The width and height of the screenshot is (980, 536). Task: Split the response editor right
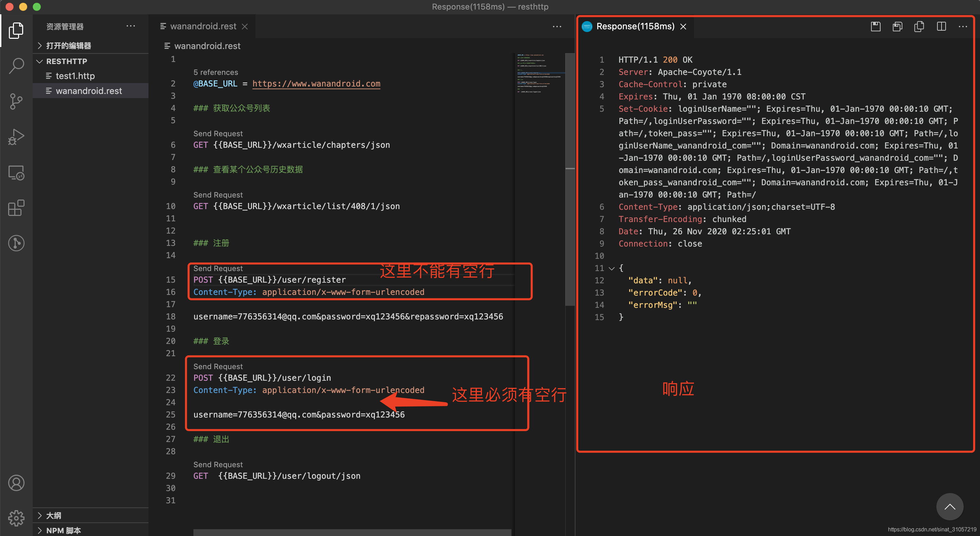point(941,26)
